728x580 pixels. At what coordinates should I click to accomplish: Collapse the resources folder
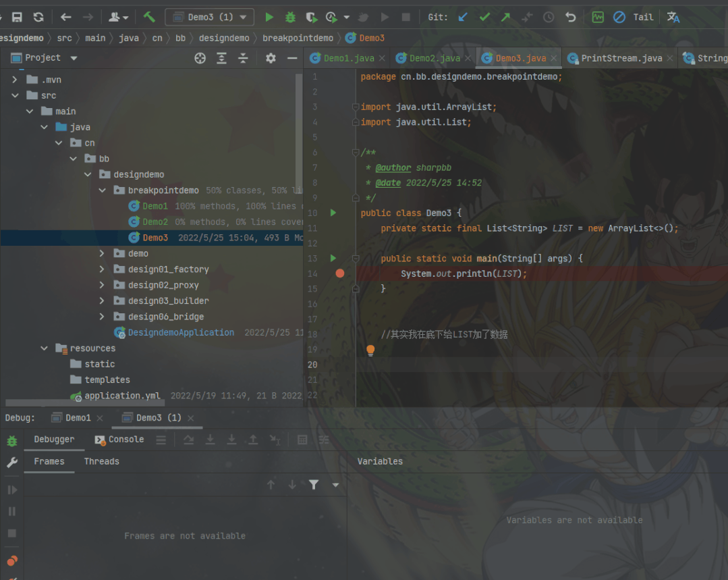click(x=44, y=348)
